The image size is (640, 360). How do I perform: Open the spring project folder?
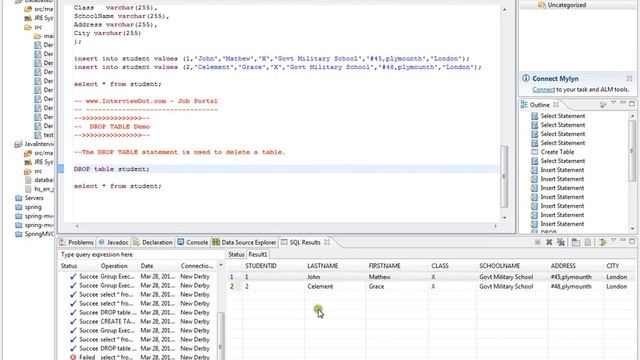click(x=29, y=207)
